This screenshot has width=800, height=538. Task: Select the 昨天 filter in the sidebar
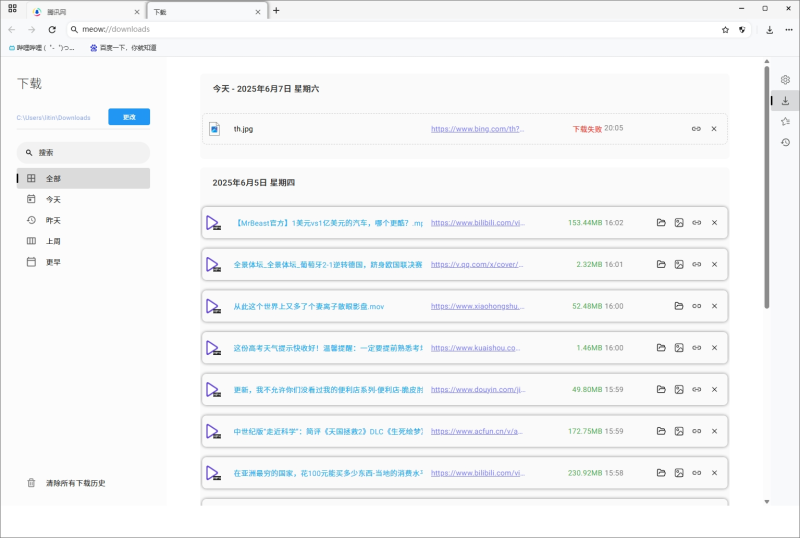53,220
